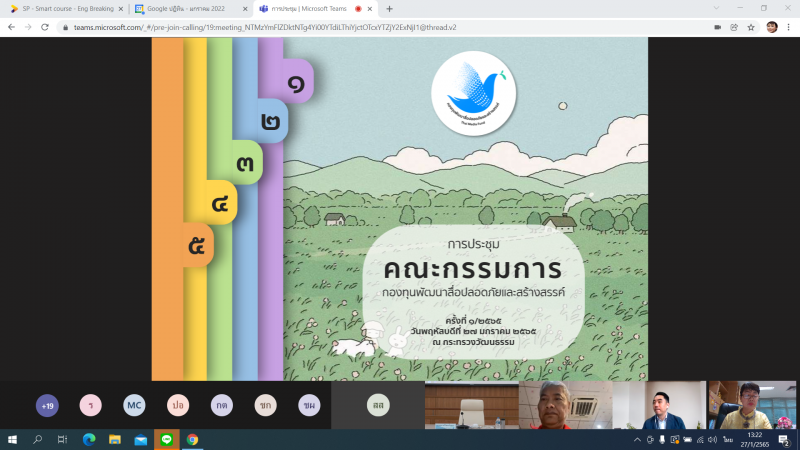Close the Microsoft Teams tab
800x450 pixels.
370,9
